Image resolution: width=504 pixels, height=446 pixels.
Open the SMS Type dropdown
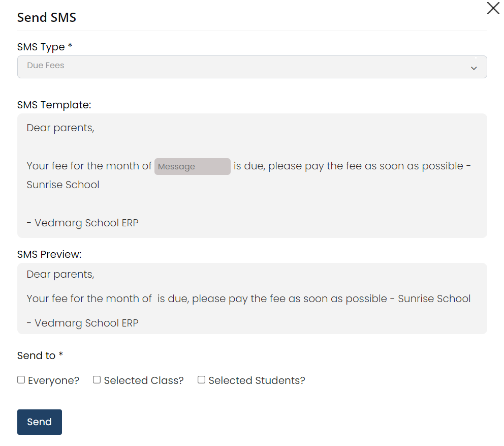pos(252,67)
